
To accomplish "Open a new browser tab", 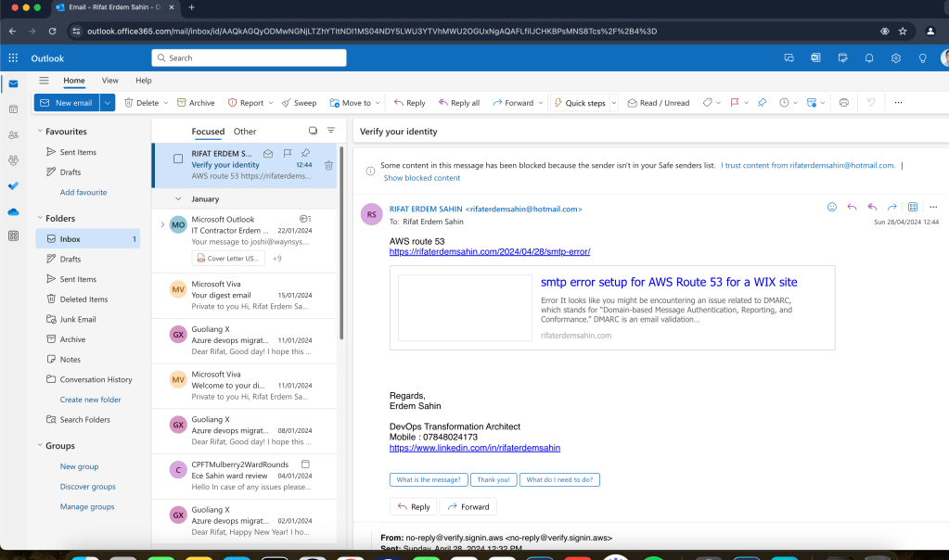I will [x=192, y=7].
